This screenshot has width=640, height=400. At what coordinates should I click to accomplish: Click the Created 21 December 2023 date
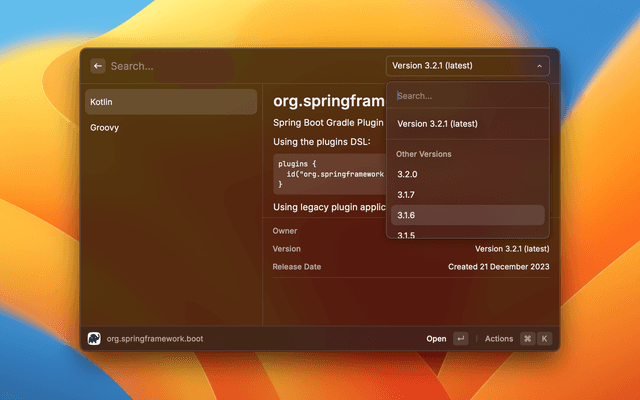tap(498, 267)
